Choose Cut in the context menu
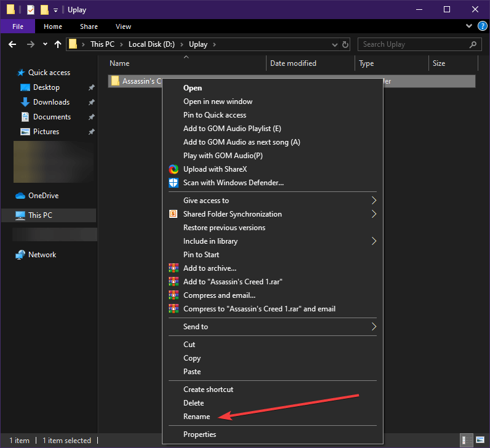The height and width of the screenshot is (448, 490). [189, 344]
